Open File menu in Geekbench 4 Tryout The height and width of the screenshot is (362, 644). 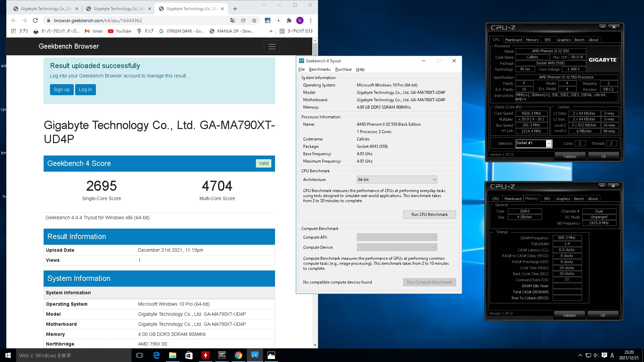[x=302, y=69]
